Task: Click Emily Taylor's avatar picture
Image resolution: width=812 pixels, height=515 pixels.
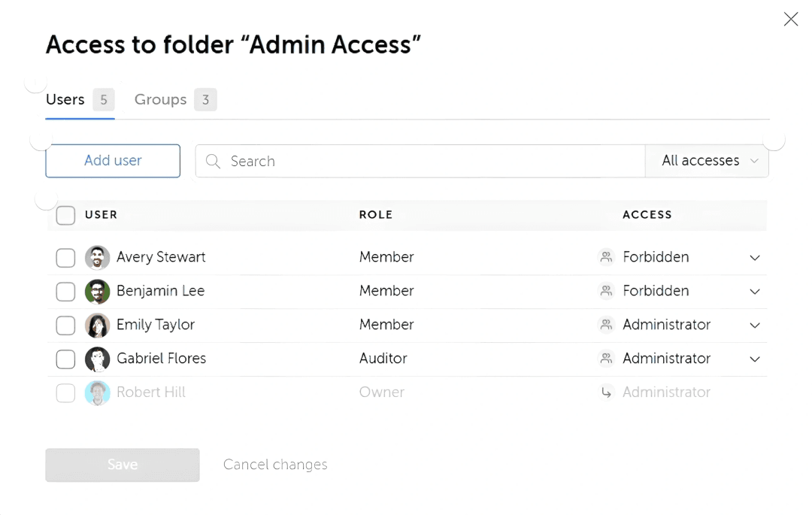Action: tap(97, 325)
